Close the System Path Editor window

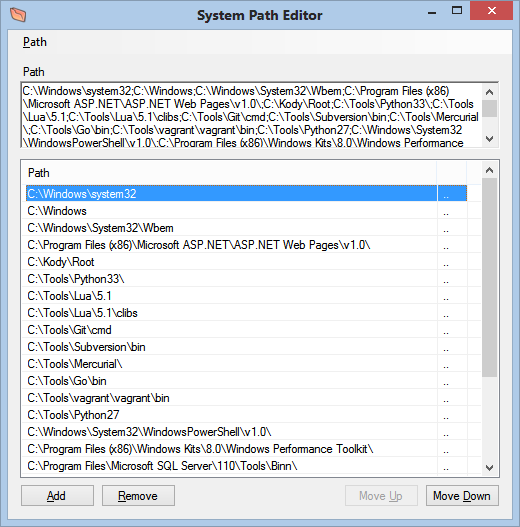pyautogui.click(x=491, y=11)
